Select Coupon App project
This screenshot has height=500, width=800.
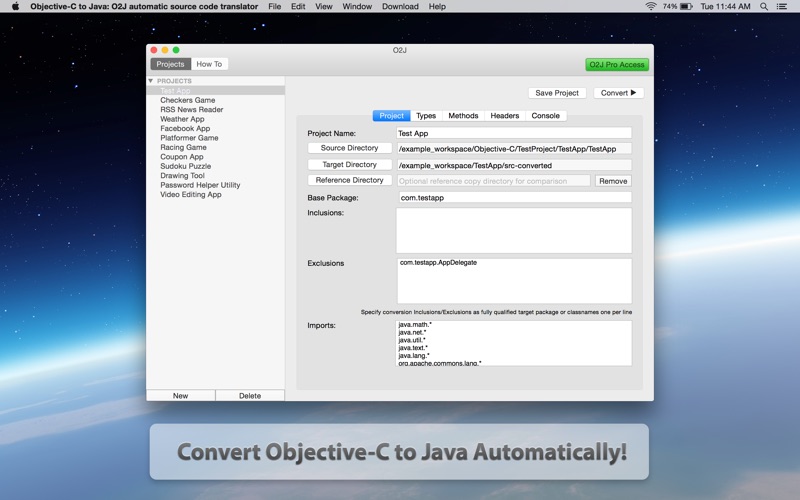pos(215,157)
